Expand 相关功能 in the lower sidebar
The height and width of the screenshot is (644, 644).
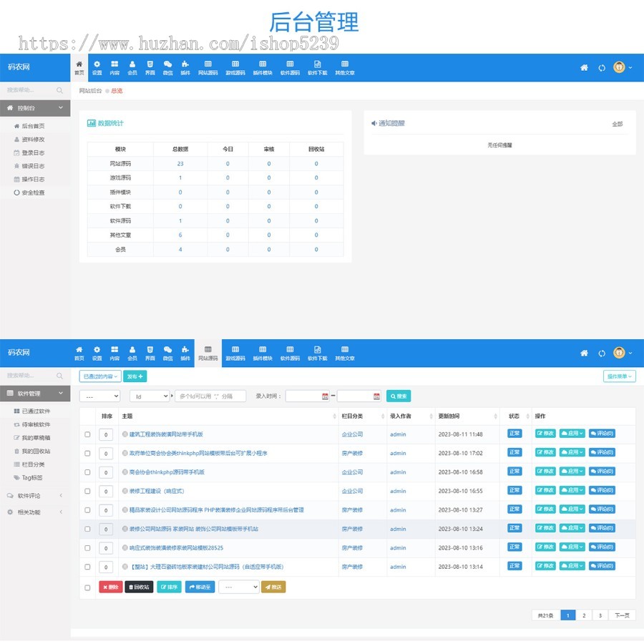[x=35, y=512]
